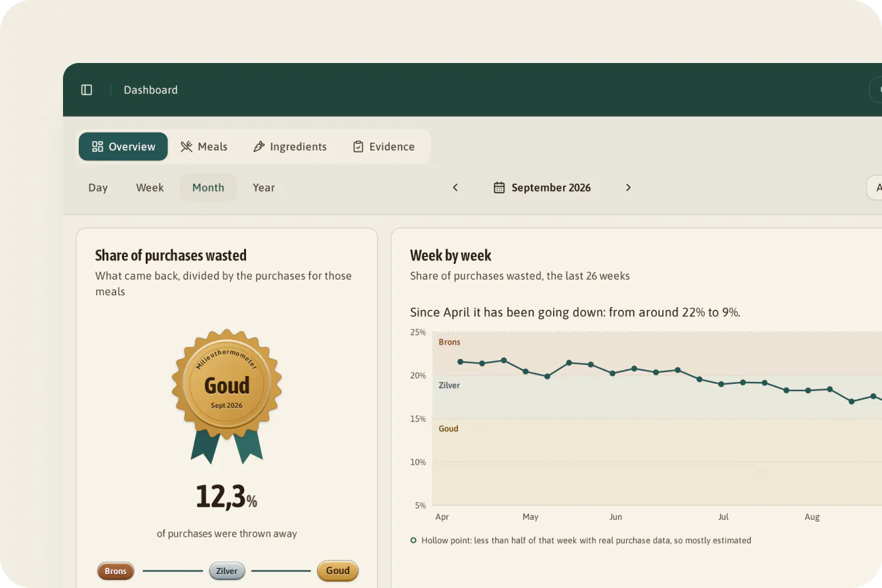Screen dimensions: 882x588
Task: Click the 25% y-axis label
Action: (x=418, y=332)
